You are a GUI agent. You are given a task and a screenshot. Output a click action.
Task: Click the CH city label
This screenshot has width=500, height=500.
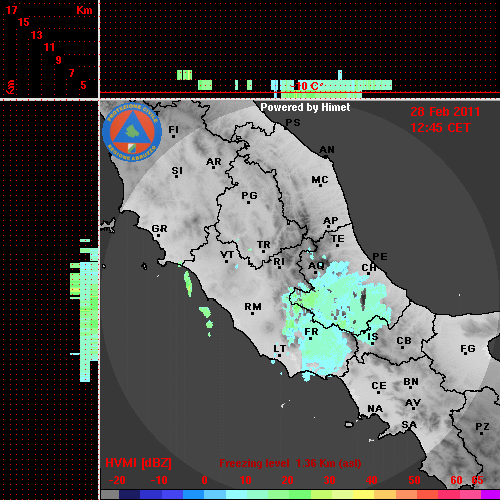coord(369,268)
